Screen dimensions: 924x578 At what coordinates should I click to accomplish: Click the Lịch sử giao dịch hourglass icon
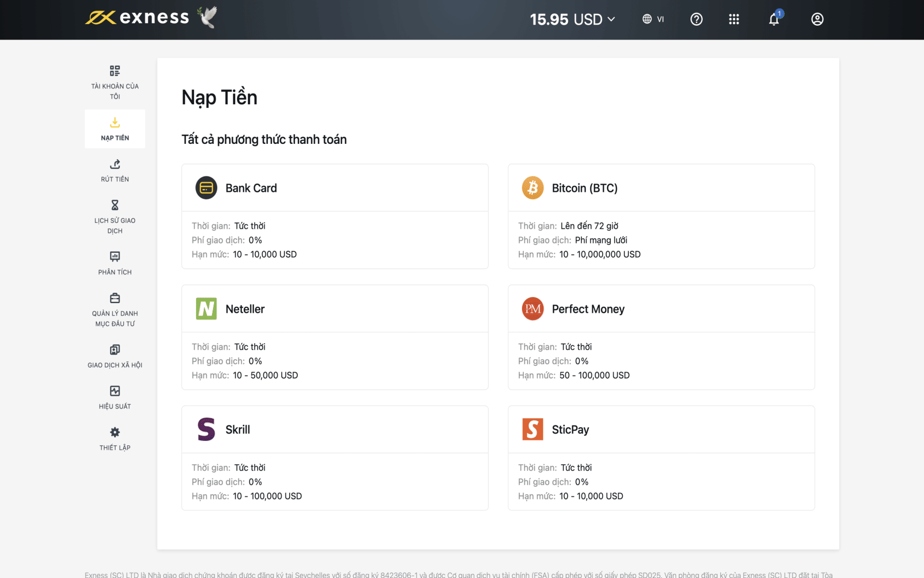(x=115, y=205)
